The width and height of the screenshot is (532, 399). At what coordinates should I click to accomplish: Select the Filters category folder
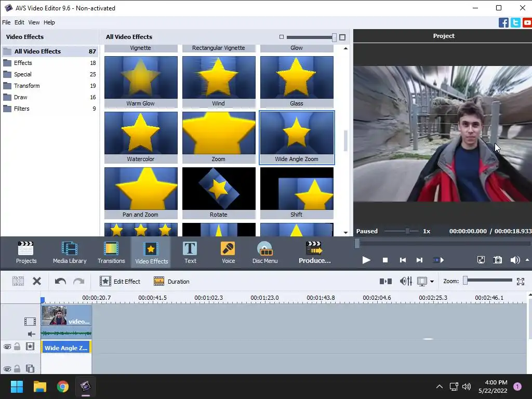pos(49,109)
